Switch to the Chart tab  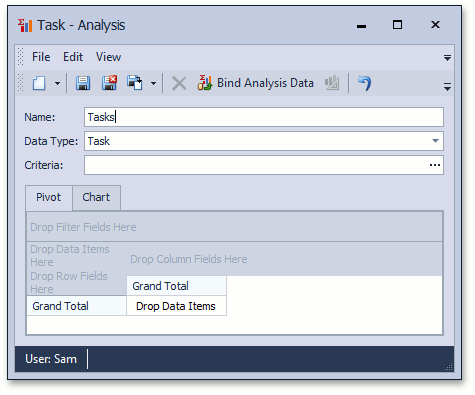[96, 197]
